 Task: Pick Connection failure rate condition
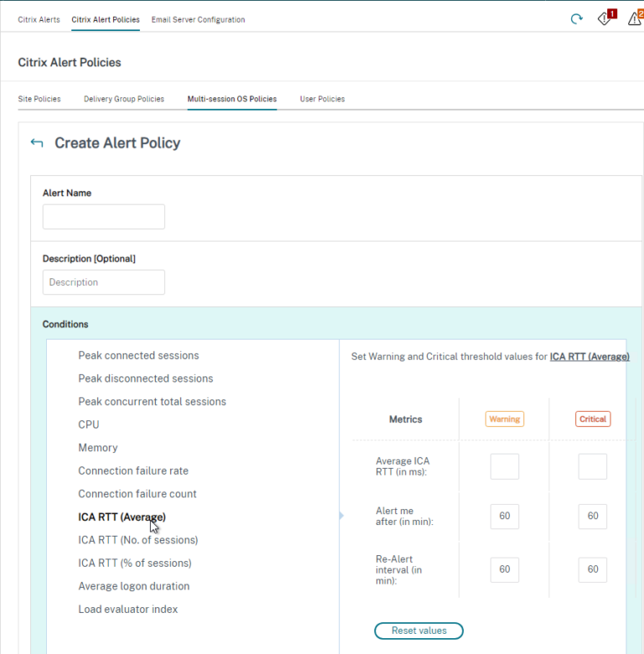tap(133, 471)
